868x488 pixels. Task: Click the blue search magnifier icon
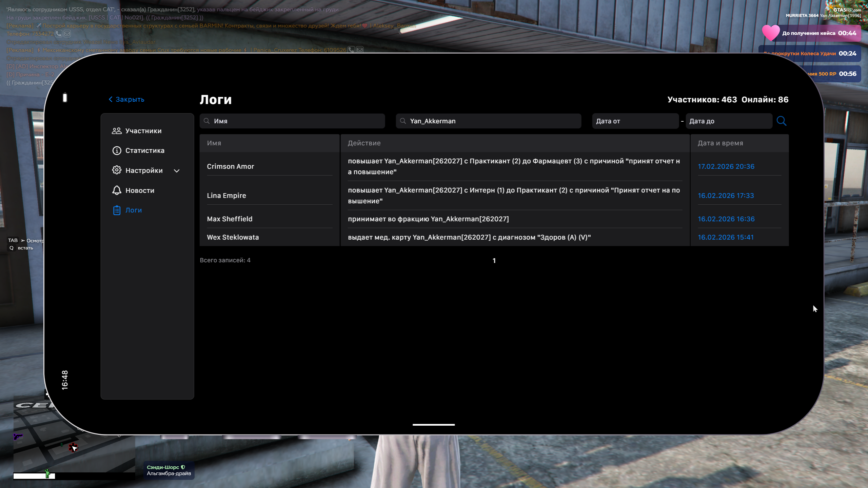point(781,121)
